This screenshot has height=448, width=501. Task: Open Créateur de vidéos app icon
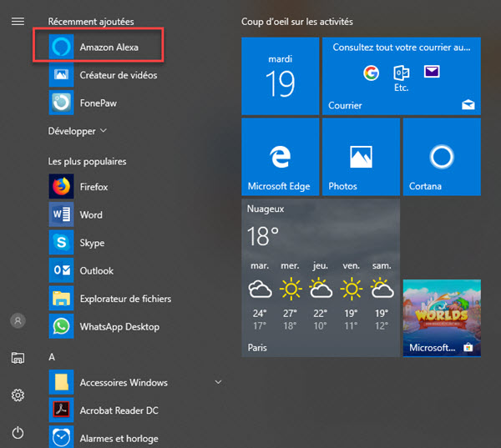61,75
